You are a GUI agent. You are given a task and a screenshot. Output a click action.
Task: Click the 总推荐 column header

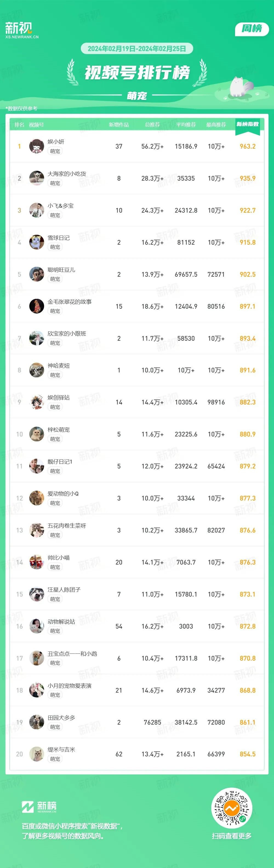(152, 125)
